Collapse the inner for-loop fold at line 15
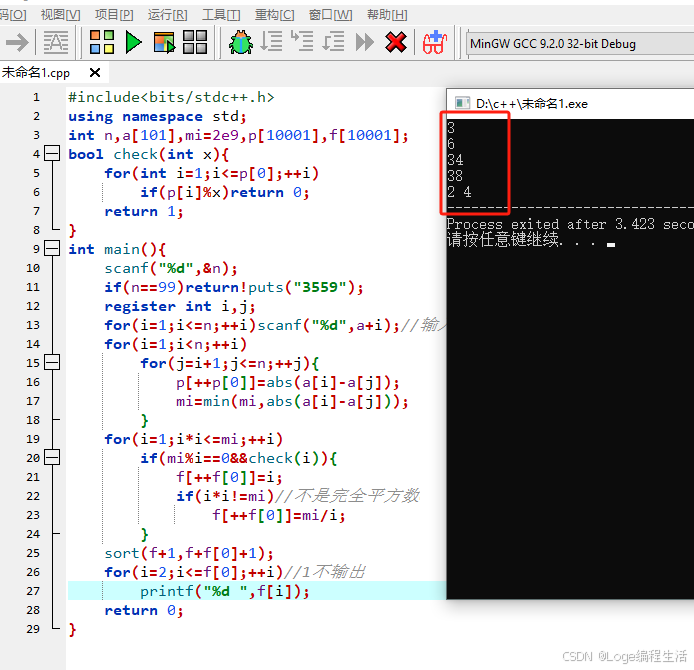This screenshot has height=670, width=694. coord(52,362)
